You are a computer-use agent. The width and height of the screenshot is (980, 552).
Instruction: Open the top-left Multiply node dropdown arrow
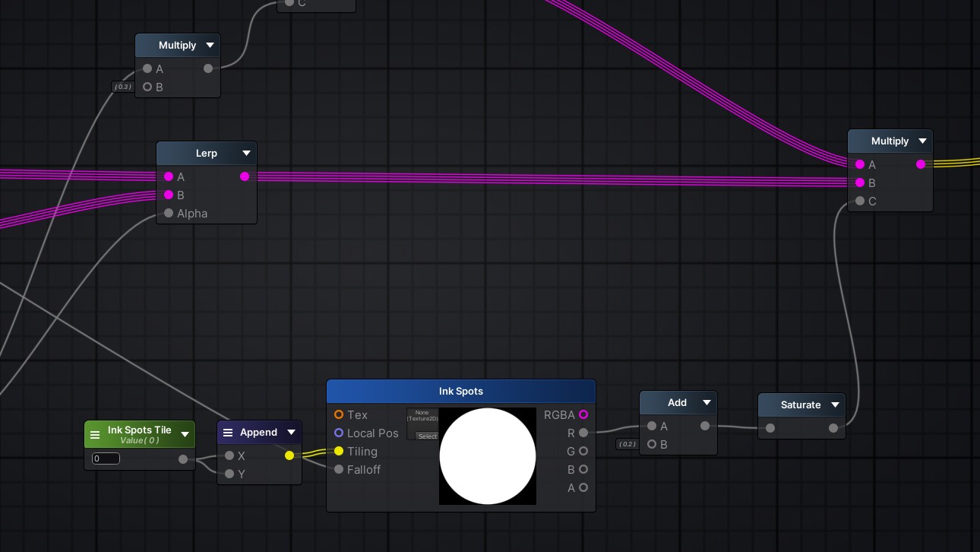point(210,46)
